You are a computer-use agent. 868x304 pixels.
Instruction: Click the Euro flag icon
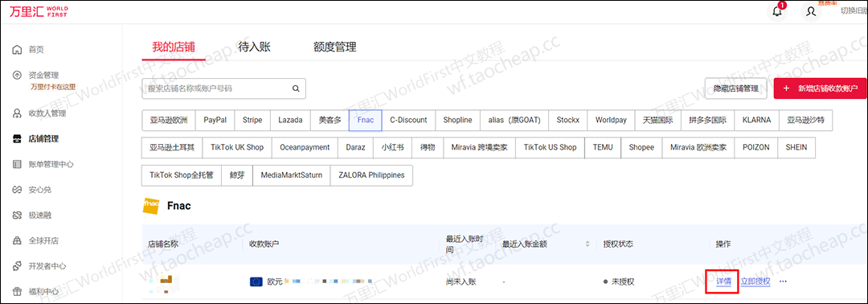(256, 281)
